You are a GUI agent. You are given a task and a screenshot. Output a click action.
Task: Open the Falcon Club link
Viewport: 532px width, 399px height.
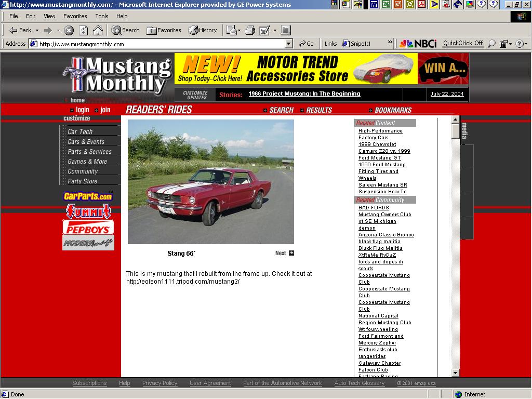(373, 370)
